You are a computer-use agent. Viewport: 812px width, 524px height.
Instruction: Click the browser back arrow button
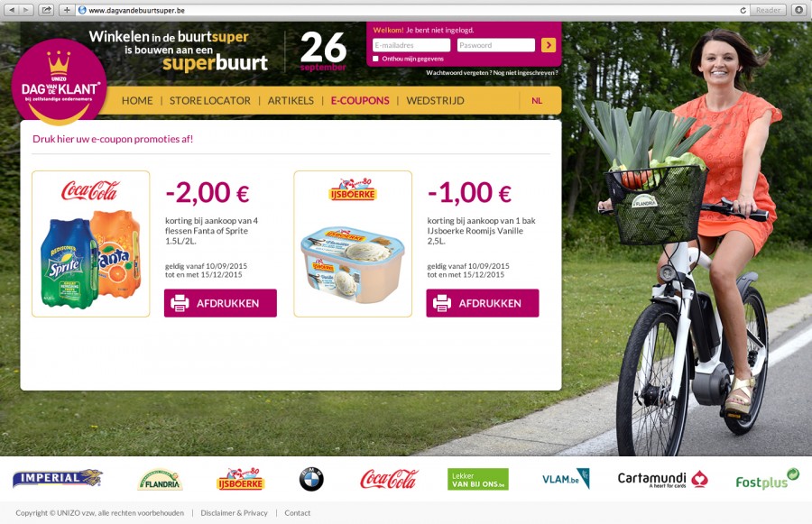pyautogui.click(x=12, y=10)
